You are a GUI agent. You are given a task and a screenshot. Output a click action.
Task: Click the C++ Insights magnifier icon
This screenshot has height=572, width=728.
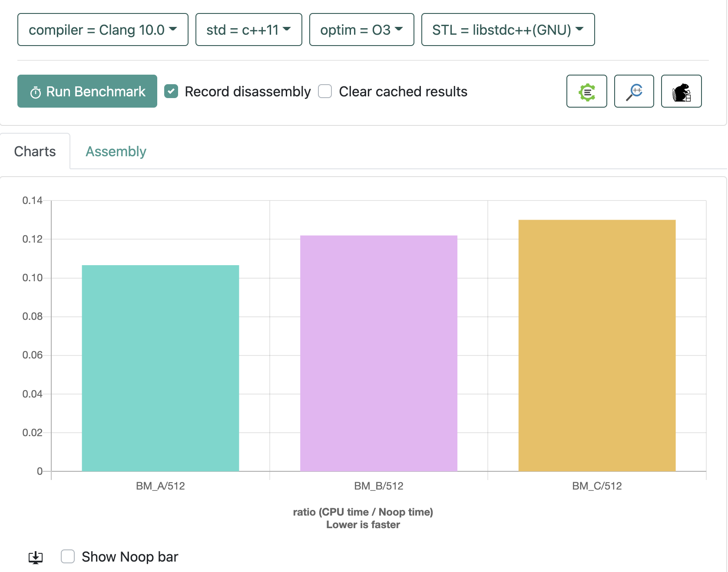(x=634, y=91)
